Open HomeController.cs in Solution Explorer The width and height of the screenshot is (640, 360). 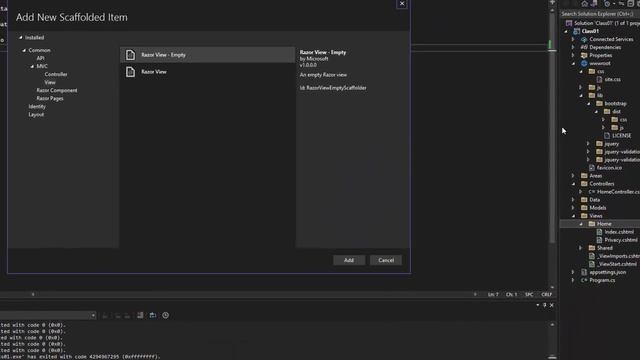618,192
